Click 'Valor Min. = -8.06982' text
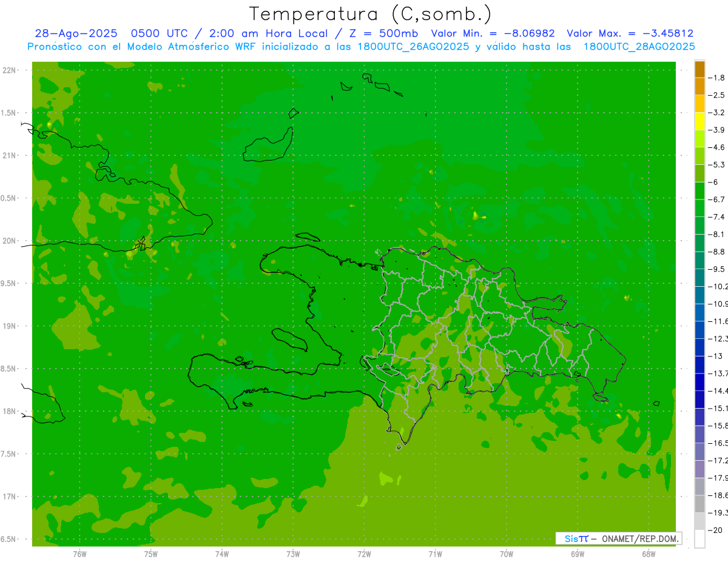The image size is (728, 562). pyautogui.click(x=494, y=34)
